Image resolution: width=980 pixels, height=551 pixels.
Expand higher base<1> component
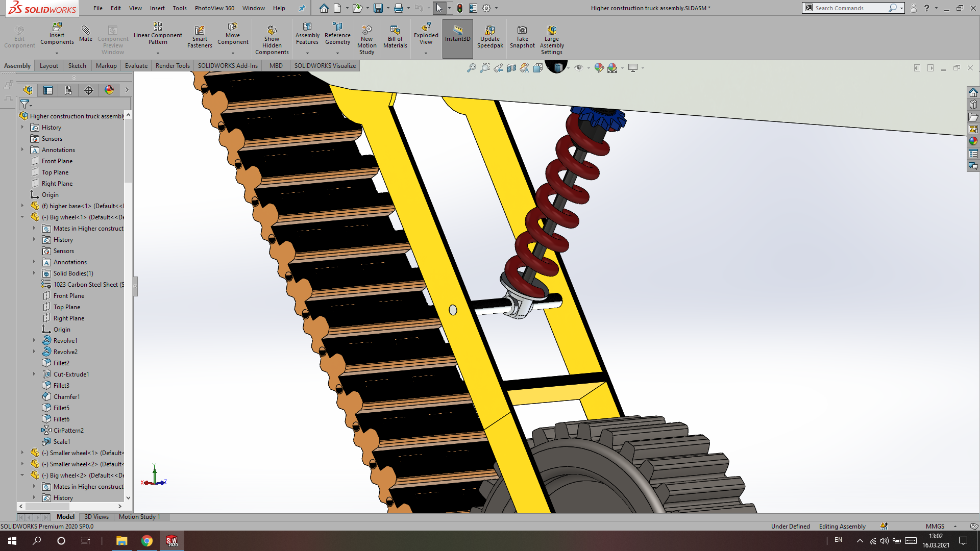coord(22,206)
